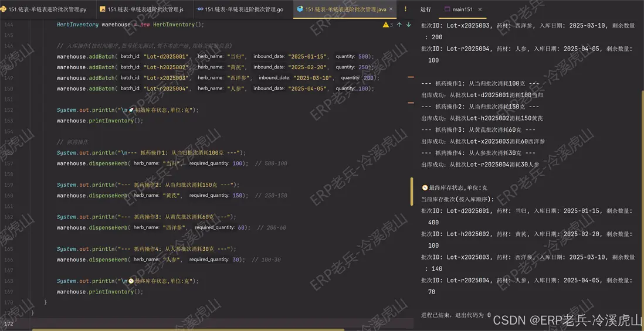Click console line '出库成功：从批次Lot-x2025003消耗60西洋参'
Screen dimensions: 644x331
(x=484, y=141)
